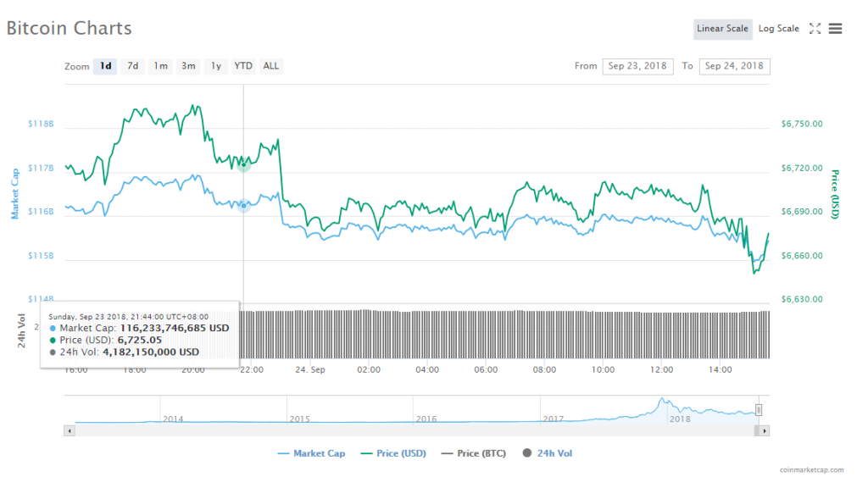
Task: Show ALL historical data
Action: [270, 66]
